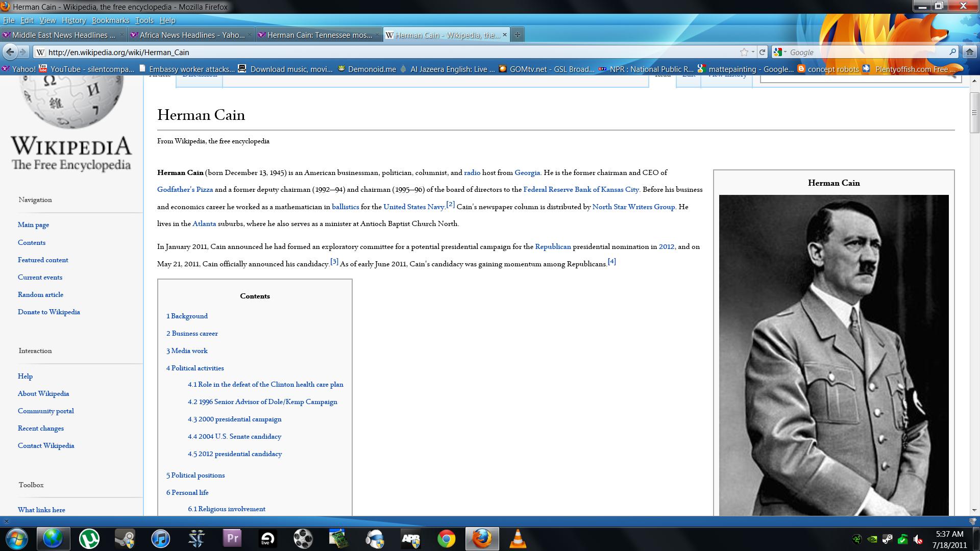Open contents entry 4.5 2012 presidential candidacy

pyautogui.click(x=235, y=454)
